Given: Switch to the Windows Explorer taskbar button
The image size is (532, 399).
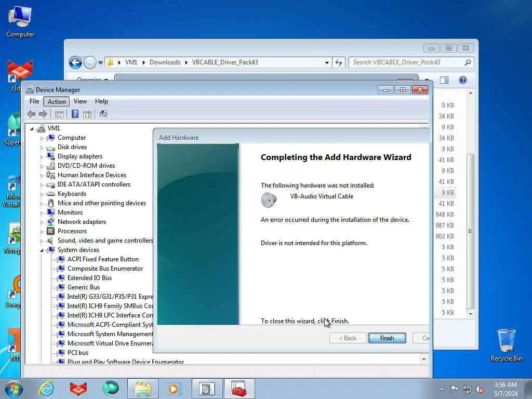Looking at the screenshot, I should tap(143, 389).
